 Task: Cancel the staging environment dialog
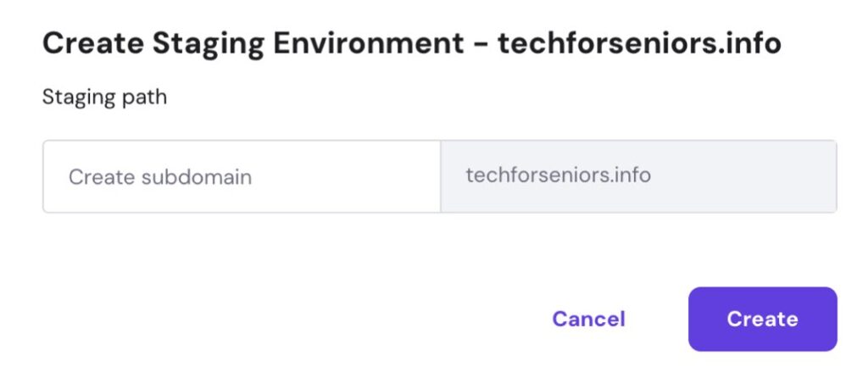pyautogui.click(x=588, y=319)
